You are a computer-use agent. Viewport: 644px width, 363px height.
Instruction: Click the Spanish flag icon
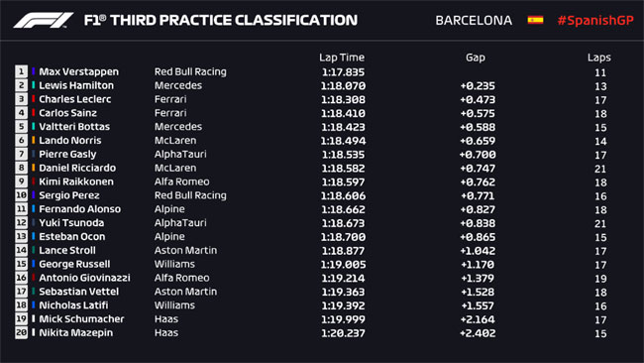(x=535, y=20)
